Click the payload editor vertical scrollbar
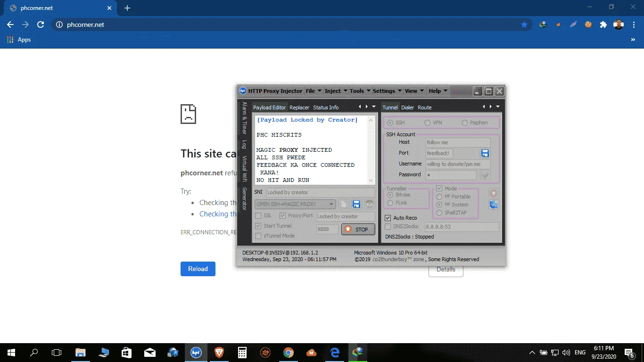644x362 pixels. [371, 150]
